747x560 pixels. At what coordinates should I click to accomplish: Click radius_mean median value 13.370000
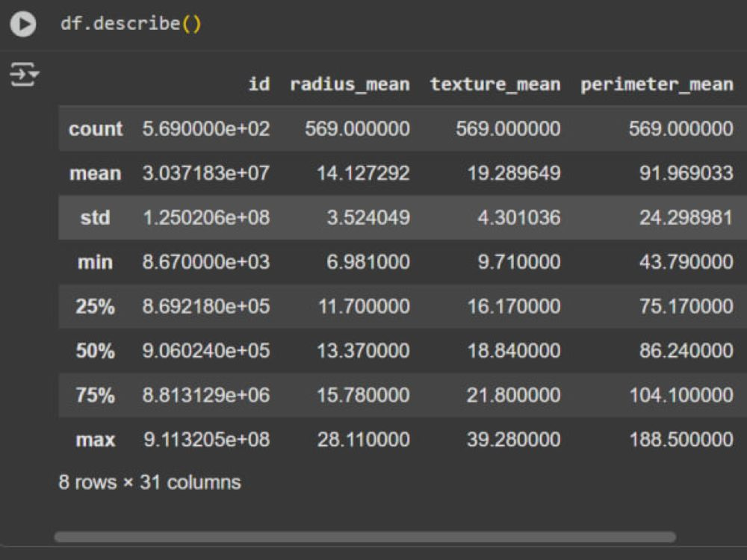(x=363, y=351)
